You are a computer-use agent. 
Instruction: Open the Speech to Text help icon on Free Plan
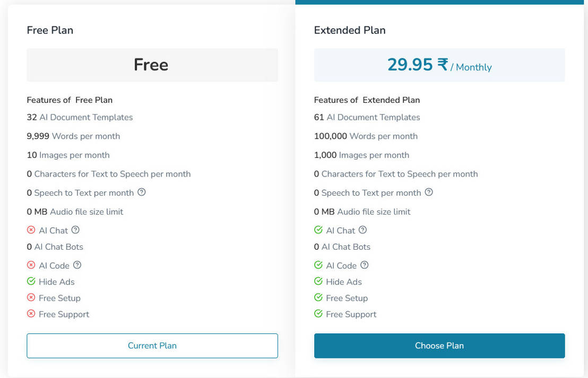141,193
